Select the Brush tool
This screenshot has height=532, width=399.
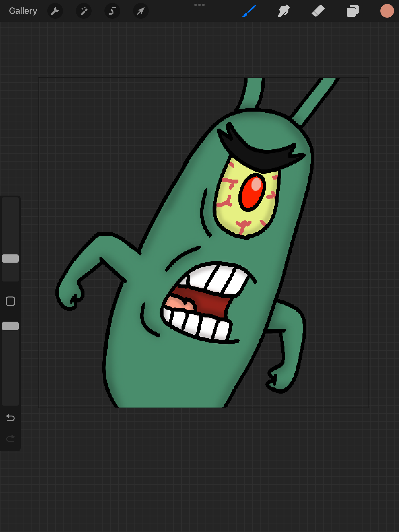(249, 11)
